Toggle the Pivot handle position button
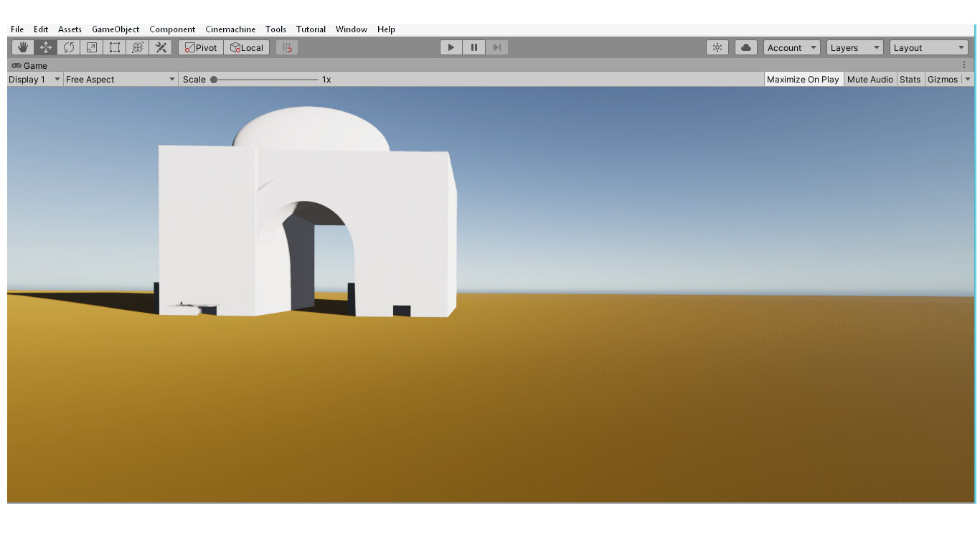Screen dimensions: 980x551 [x=201, y=47]
